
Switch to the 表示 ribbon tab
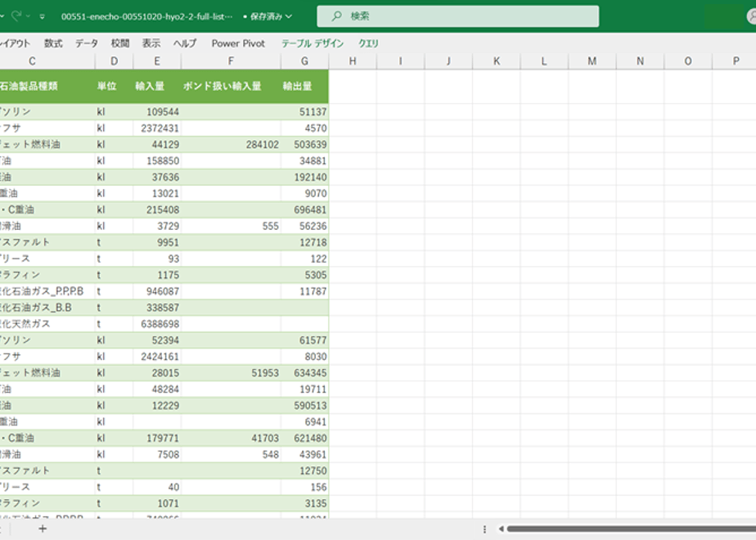(x=151, y=43)
